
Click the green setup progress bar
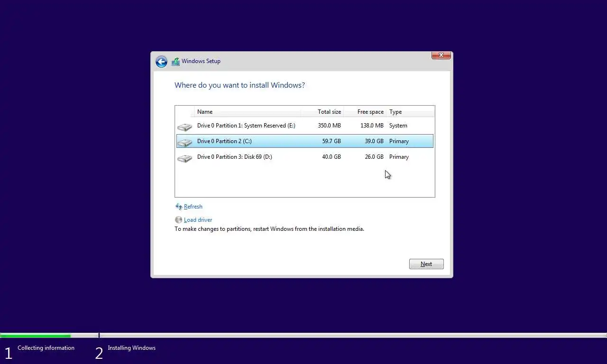tap(36, 336)
